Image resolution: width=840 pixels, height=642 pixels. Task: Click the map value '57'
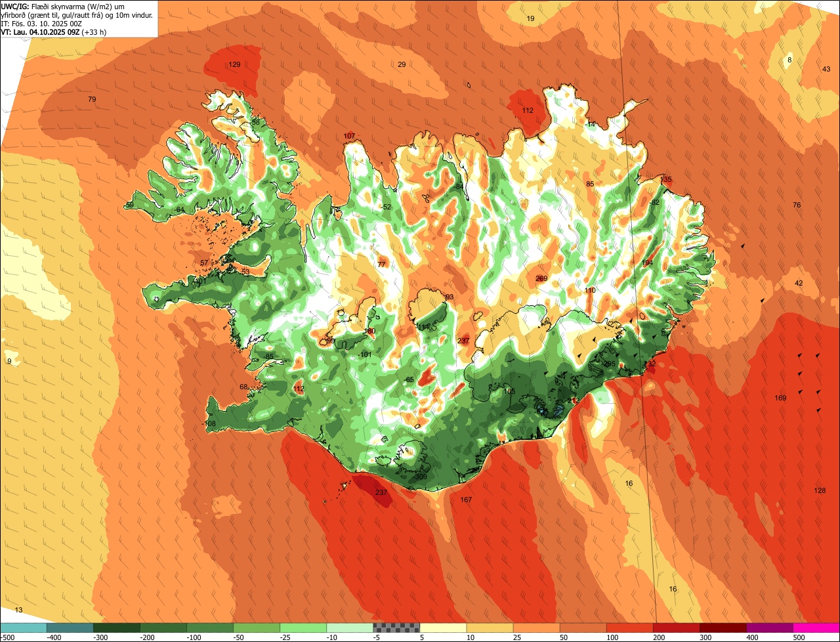point(204,263)
